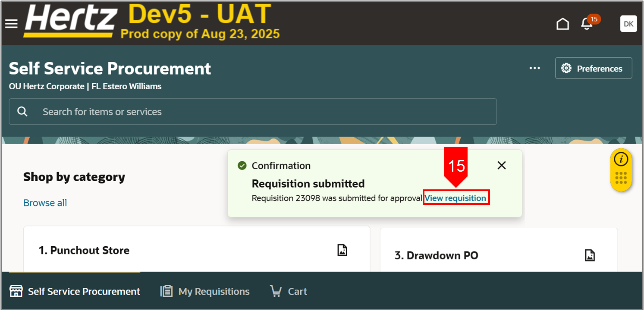Click the Shop by category heading
The height and width of the screenshot is (311, 644).
coord(74,177)
